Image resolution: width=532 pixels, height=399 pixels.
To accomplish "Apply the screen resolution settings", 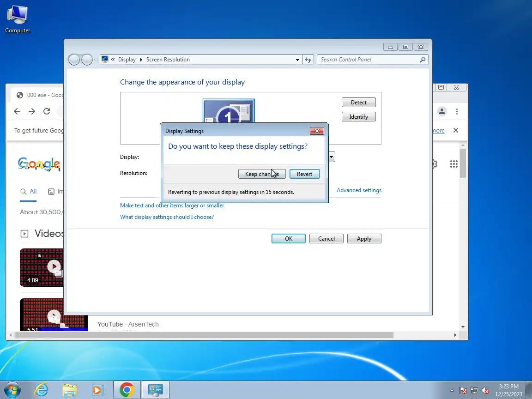I will 364,238.
